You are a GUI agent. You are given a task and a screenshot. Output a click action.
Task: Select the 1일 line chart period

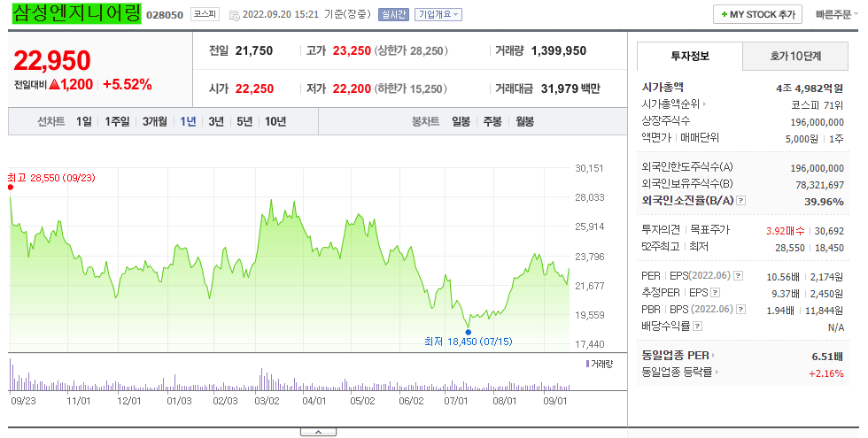click(x=84, y=122)
